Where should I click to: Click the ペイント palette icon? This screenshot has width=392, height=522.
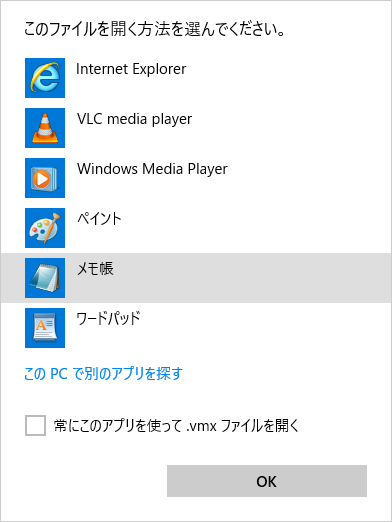[45, 228]
